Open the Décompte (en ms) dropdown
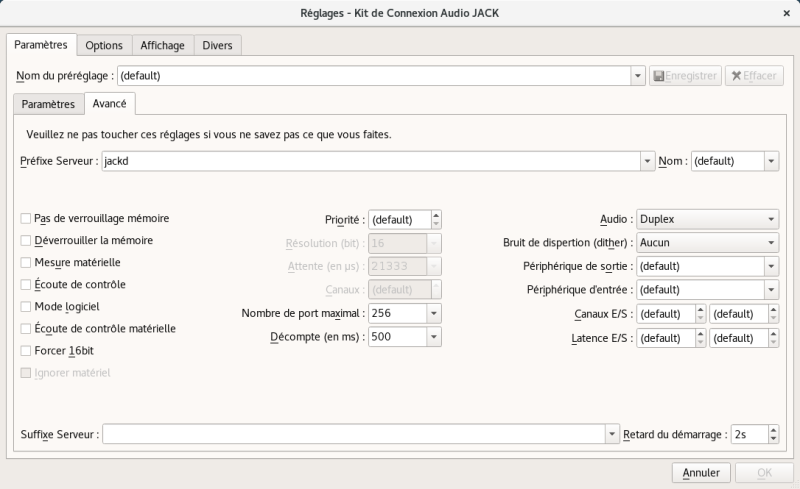 tap(434, 337)
